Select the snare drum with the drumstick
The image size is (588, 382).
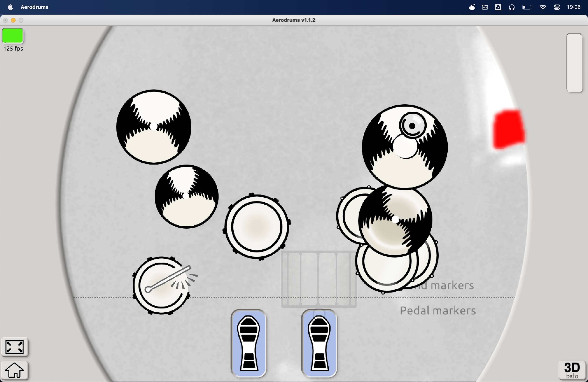pyautogui.click(x=162, y=286)
